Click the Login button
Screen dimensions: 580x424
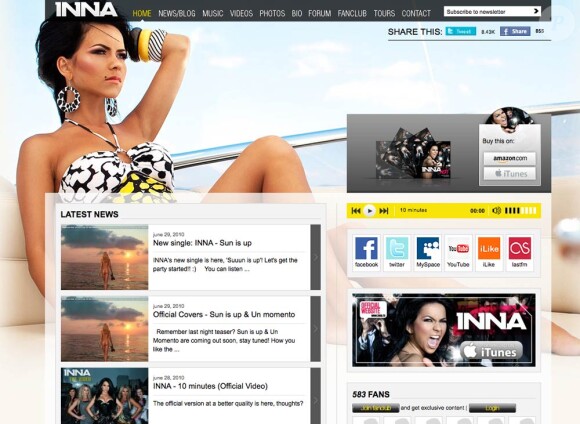(x=492, y=408)
